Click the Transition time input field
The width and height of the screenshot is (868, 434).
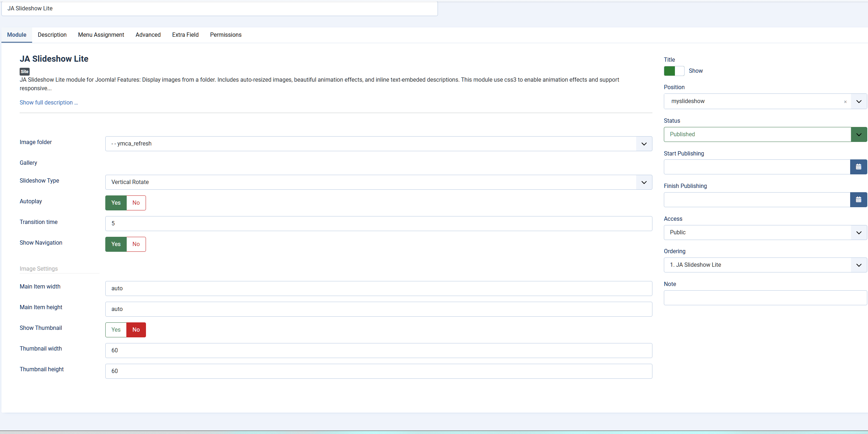(378, 224)
